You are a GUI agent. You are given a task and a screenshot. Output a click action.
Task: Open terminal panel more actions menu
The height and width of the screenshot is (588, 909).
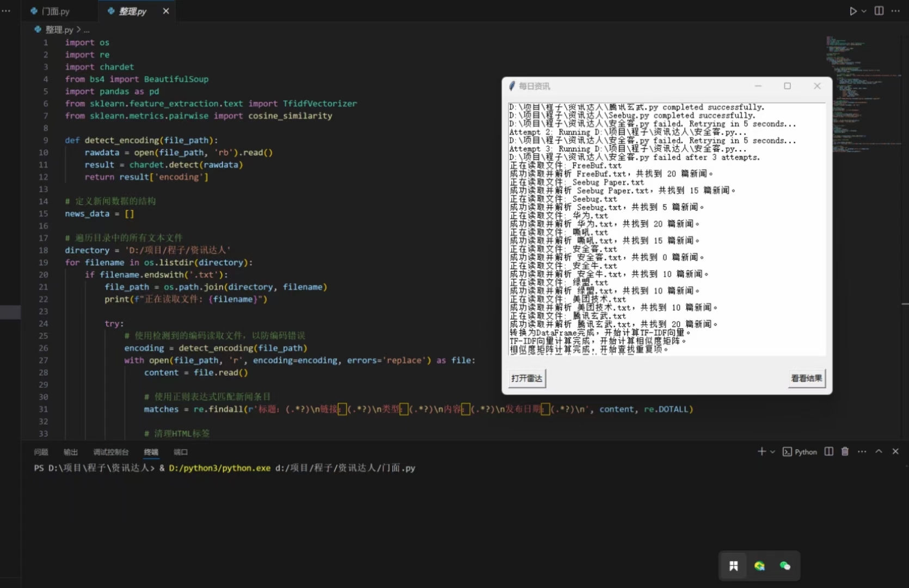tap(862, 451)
